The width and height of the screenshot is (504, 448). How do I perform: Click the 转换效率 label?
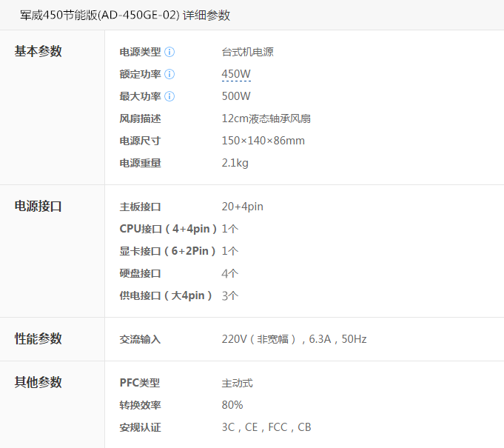click(140, 405)
